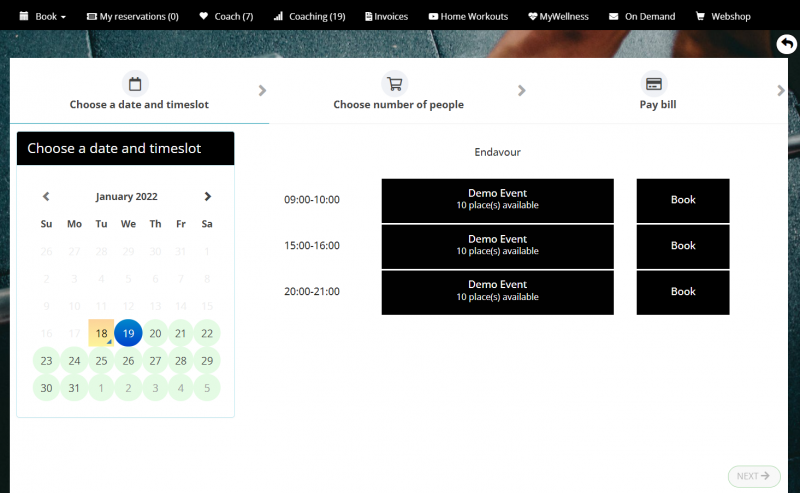
Task: Select today's date 18 in calendar
Action: click(x=101, y=333)
